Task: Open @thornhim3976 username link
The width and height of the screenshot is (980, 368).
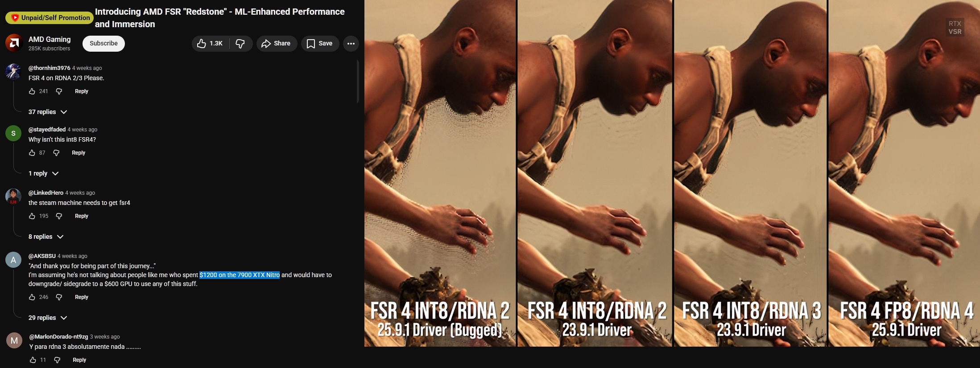Action: pyautogui.click(x=50, y=68)
